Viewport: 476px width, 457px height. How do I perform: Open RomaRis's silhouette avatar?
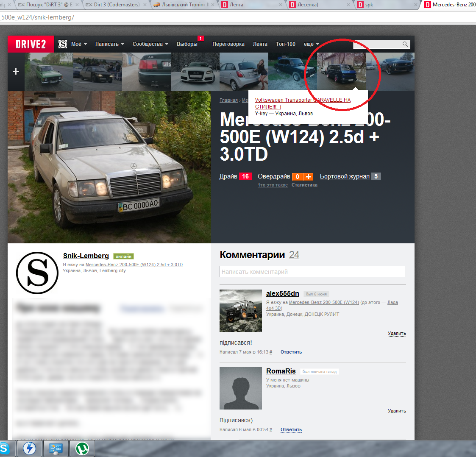pyautogui.click(x=241, y=388)
